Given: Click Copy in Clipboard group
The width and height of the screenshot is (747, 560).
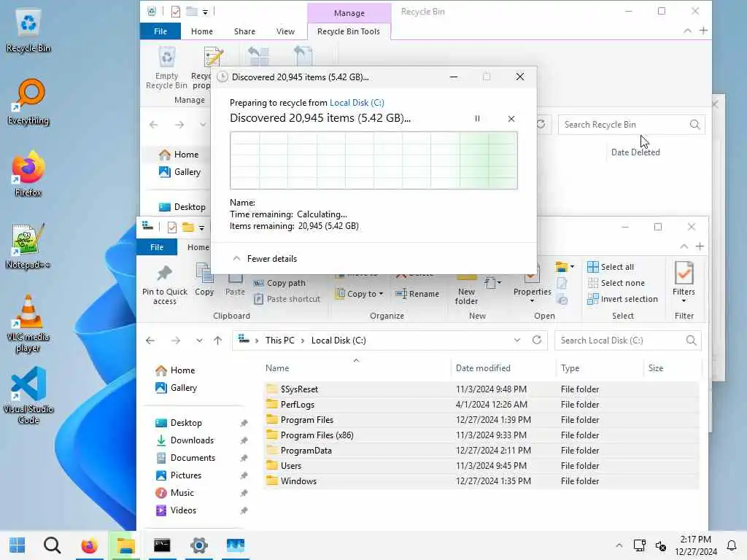Looking at the screenshot, I should (x=204, y=279).
